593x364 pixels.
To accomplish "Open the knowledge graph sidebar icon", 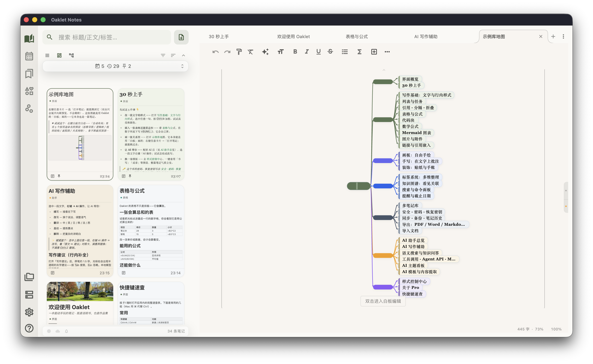I will (x=29, y=109).
